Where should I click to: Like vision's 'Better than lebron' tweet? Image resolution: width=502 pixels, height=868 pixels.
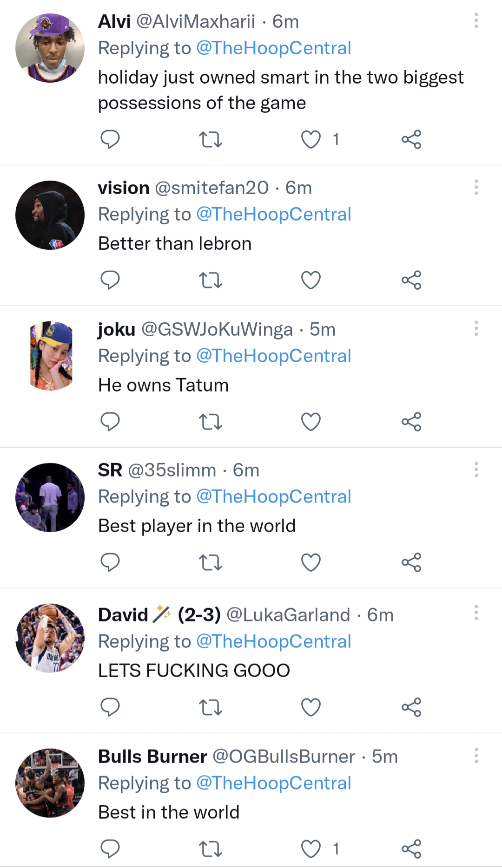311,280
